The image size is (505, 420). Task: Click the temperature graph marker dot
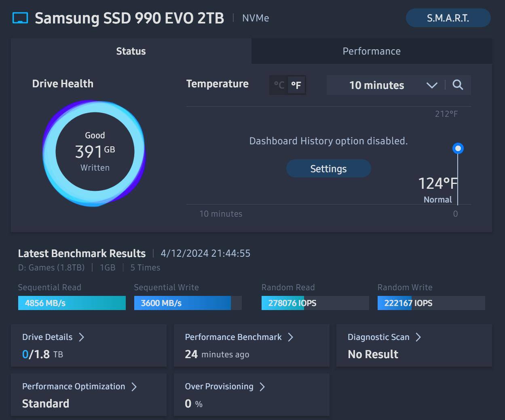coord(458,148)
